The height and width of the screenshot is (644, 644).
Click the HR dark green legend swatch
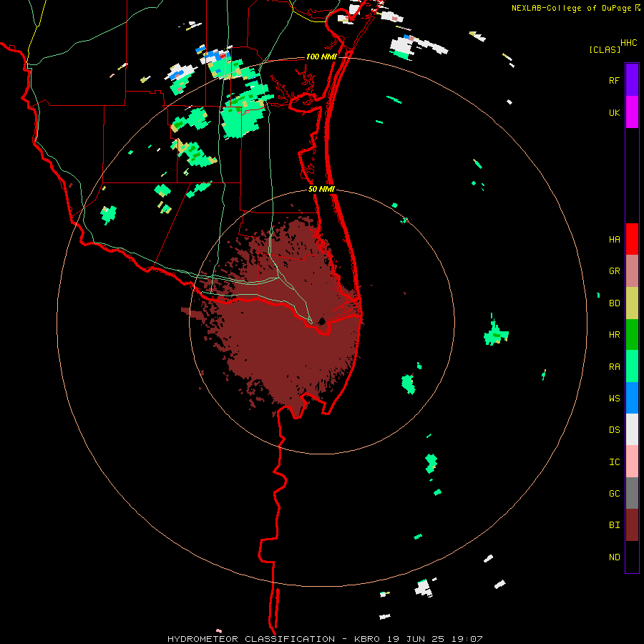(x=632, y=335)
